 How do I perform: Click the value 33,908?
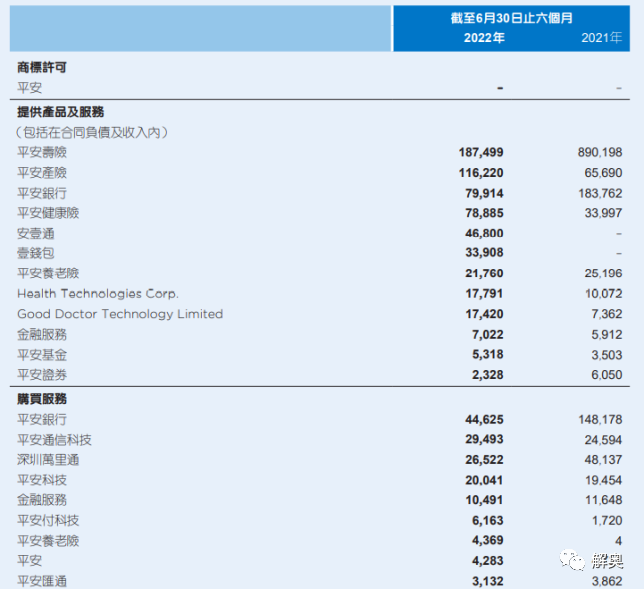point(484,252)
